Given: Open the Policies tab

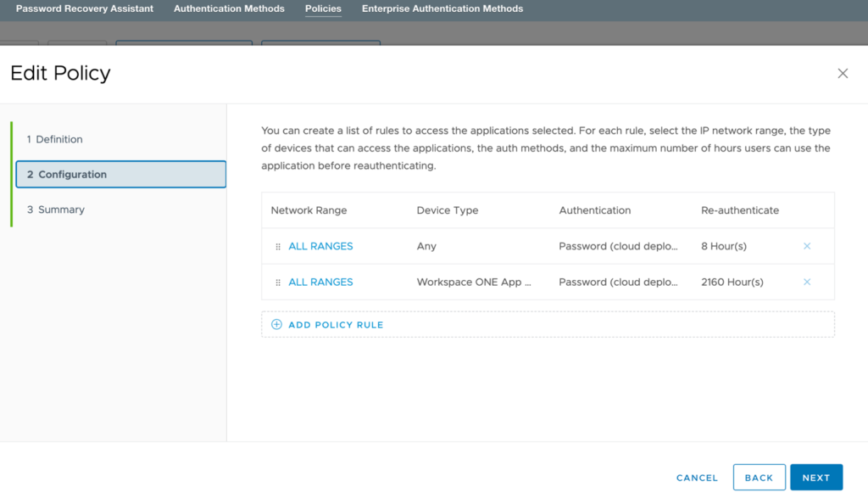Looking at the screenshot, I should (323, 8).
